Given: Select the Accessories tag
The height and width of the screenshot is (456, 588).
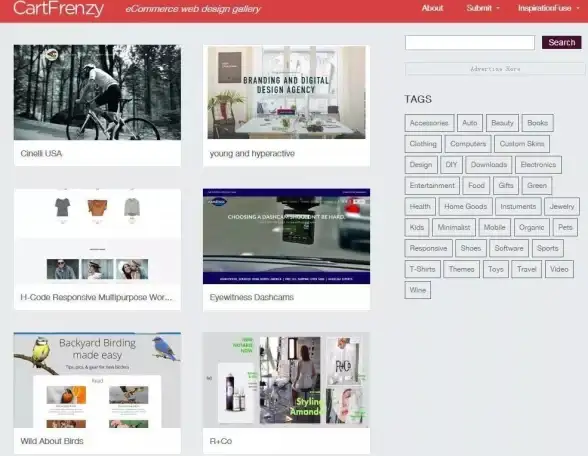Looking at the screenshot, I should point(429,123).
